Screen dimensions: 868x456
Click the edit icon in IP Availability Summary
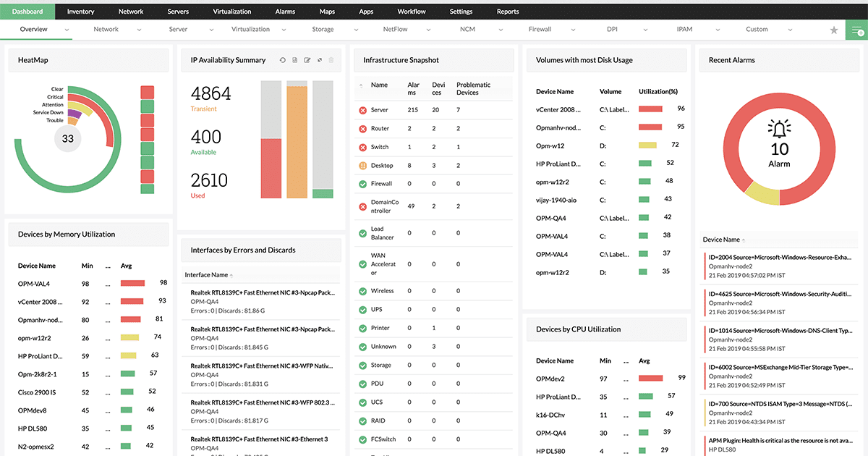tap(307, 60)
